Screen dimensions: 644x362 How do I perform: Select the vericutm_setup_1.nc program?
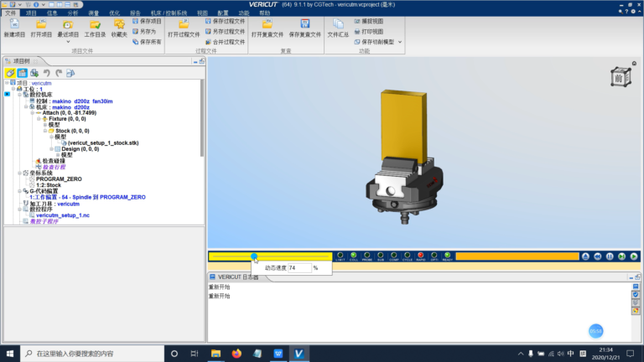point(62,215)
